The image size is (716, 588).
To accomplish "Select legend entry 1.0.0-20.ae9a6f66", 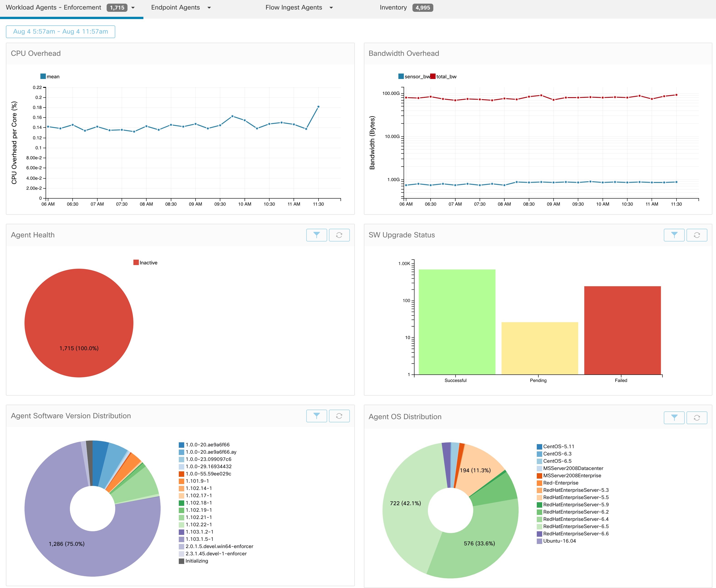I will [x=204, y=445].
